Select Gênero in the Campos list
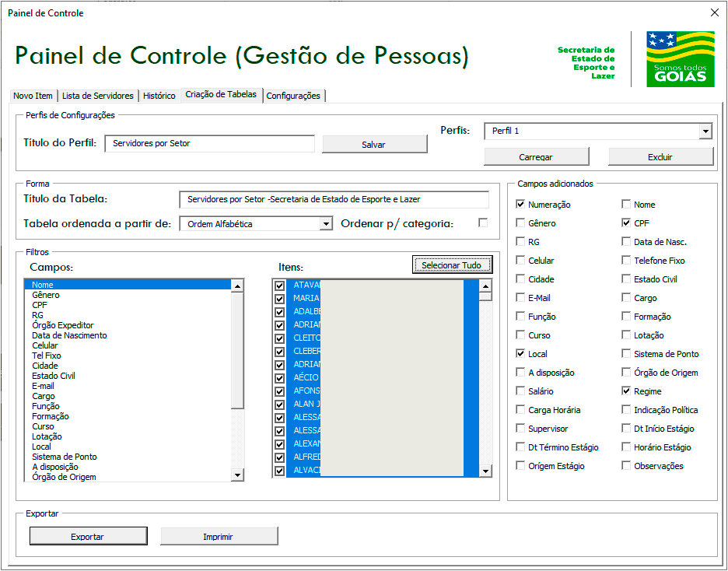 [128, 295]
